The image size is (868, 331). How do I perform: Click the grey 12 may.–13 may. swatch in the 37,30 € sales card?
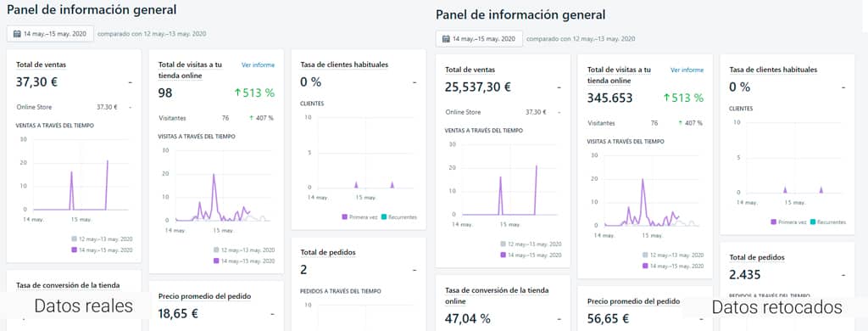pyautogui.click(x=75, y=239)
